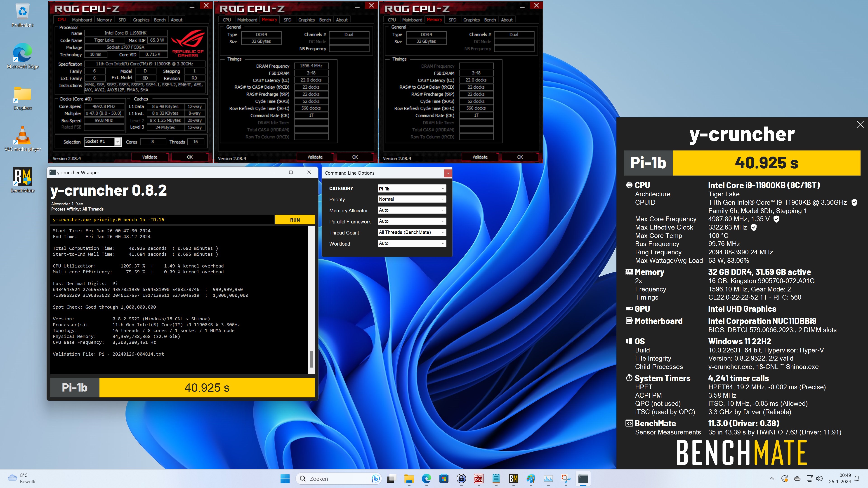
Task: Click the DRAM Frequency value 1596.4 MHz
Action: point(311,66)
